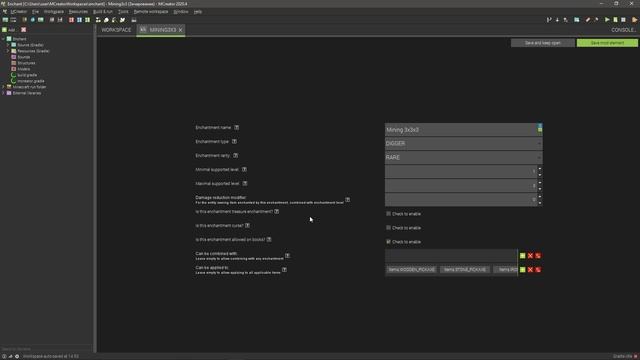
Task: Increase Damage reduction modifier spinner
Action: click(540, 197)
